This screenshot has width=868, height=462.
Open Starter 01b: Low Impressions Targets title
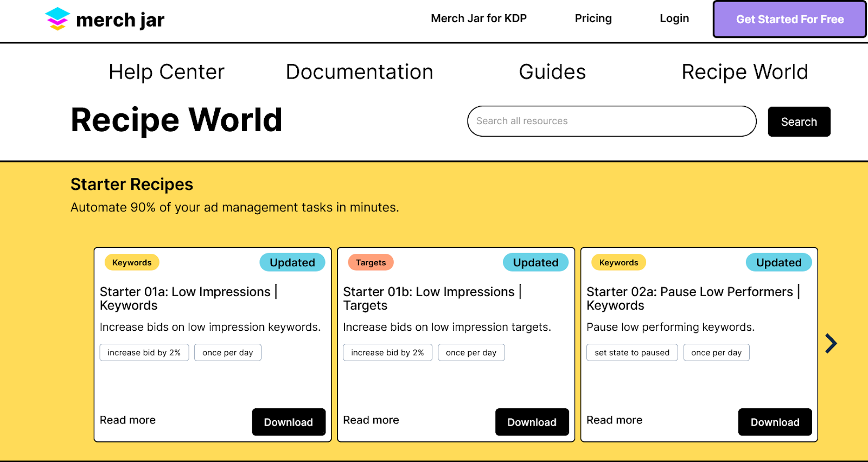pos(432,299)
